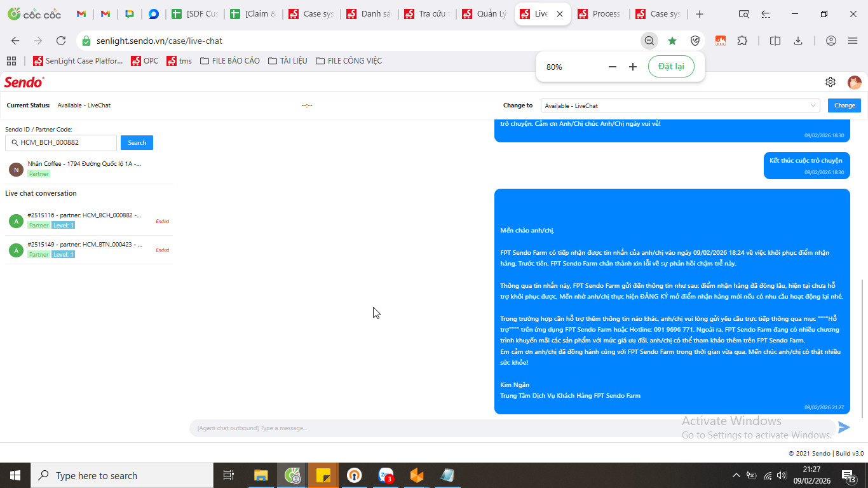
Task: Click the chat message input box
Action: pos(512,428)
